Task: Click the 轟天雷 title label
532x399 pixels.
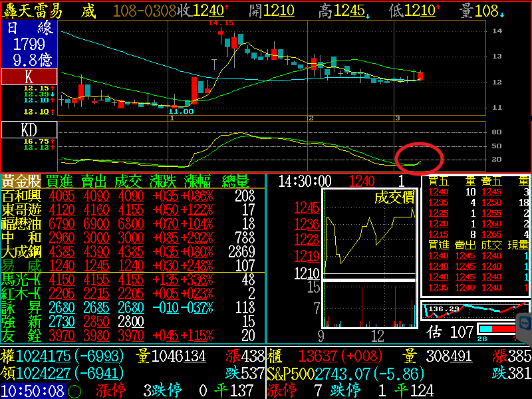Action: pyautogui.click(x=31, y=10)
